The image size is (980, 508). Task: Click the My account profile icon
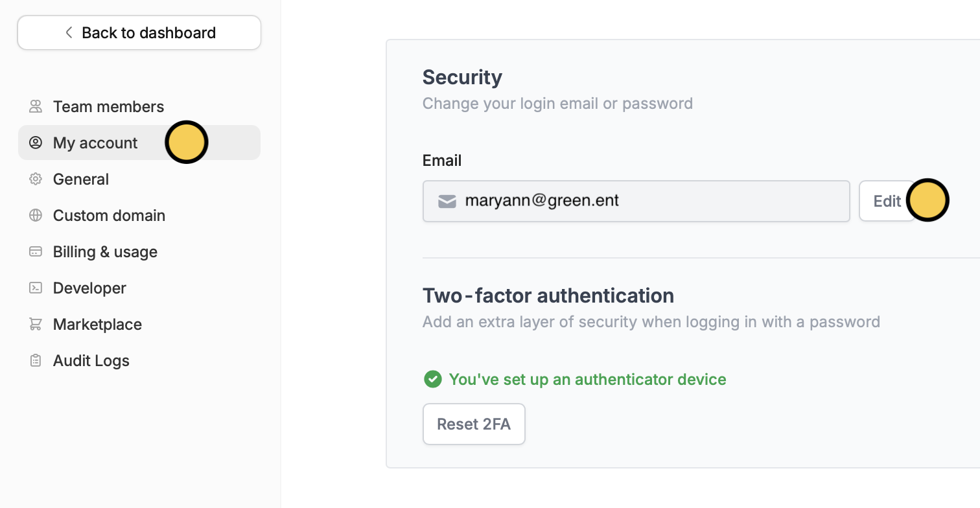tap(36, 143)
